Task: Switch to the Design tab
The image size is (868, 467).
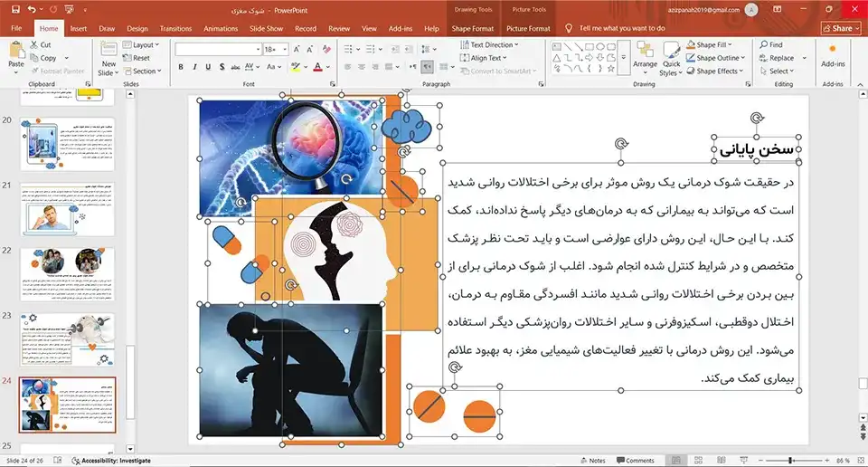Action: (x=137, y=28)
